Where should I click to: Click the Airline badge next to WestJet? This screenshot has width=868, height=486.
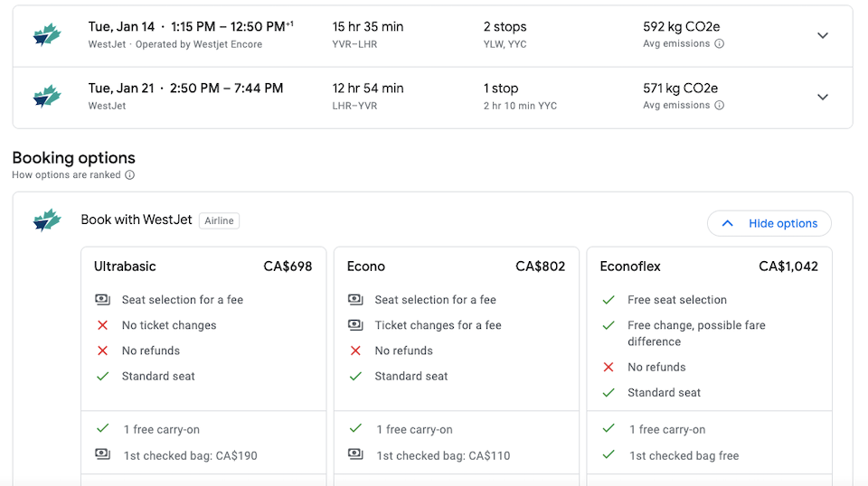point(219,220)
